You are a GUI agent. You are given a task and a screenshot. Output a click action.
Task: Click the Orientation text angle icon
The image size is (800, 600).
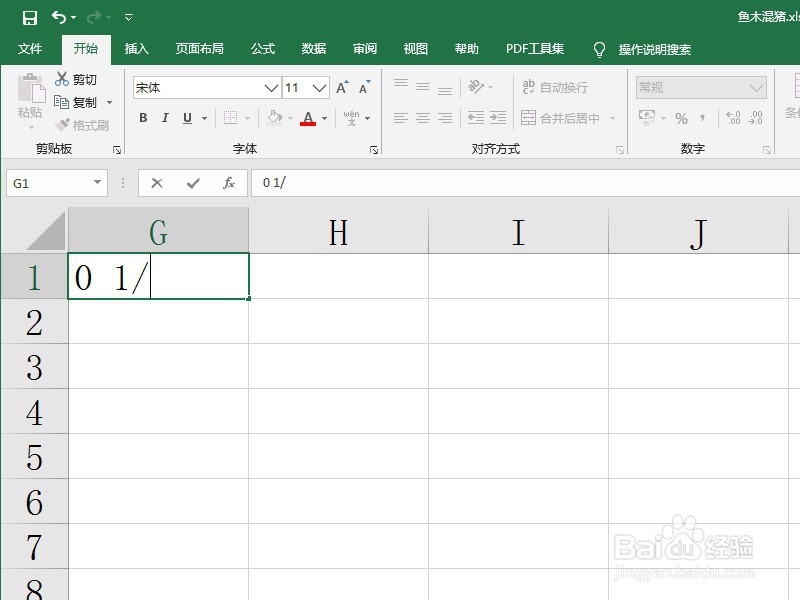point(476,87)
